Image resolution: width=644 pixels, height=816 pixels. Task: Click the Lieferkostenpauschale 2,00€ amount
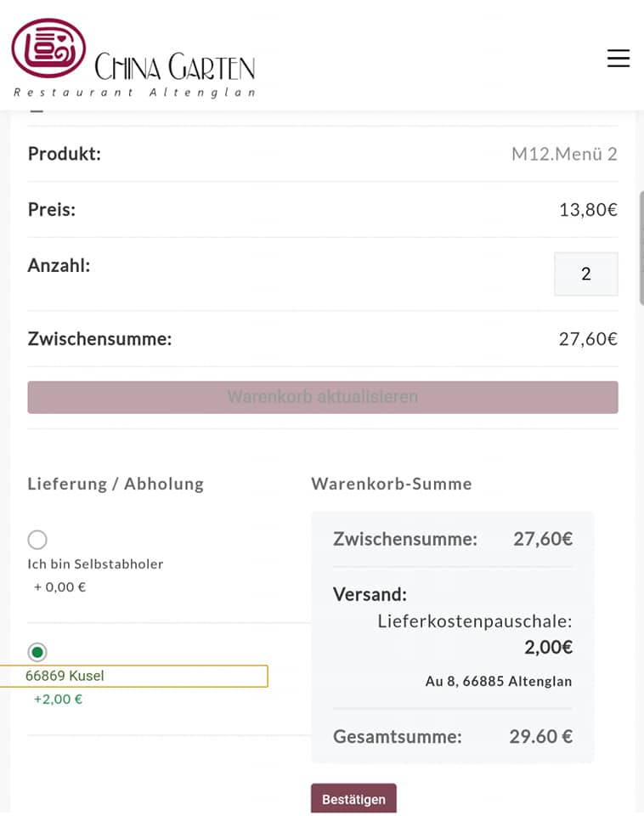click(x=548, y=648)
